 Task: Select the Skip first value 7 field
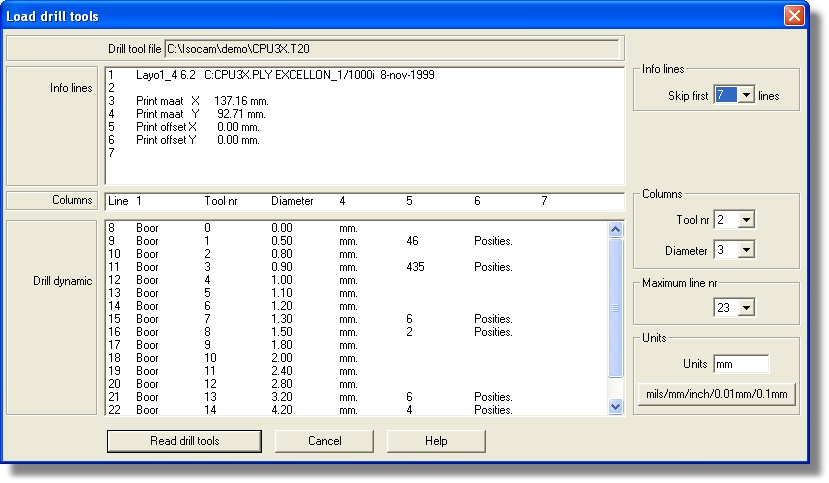point(725,95)
